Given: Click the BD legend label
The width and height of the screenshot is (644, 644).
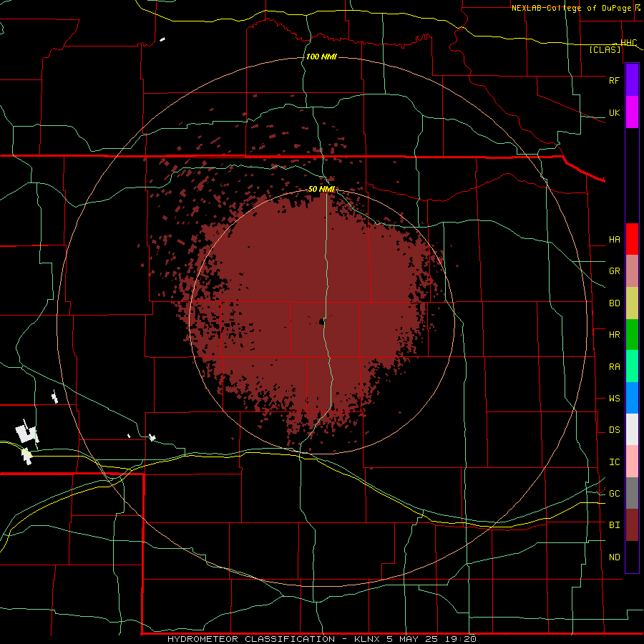Looking at the screenshot, I should pos(614,303).
